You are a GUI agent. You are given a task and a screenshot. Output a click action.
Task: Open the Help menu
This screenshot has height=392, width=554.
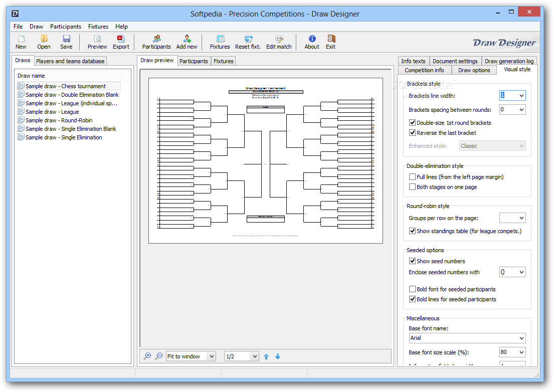[x=121, y=27]
